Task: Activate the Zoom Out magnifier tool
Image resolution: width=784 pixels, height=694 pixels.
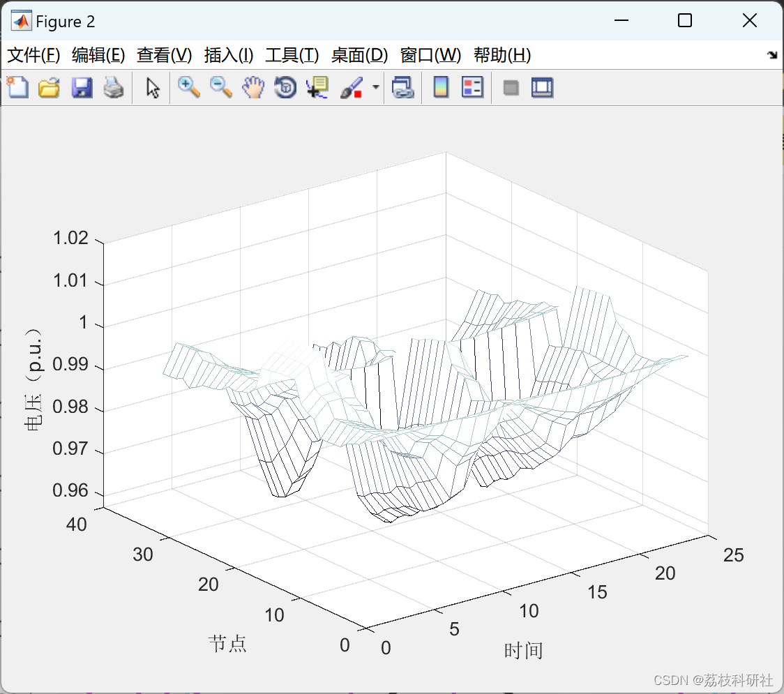Action: [221, 87]
